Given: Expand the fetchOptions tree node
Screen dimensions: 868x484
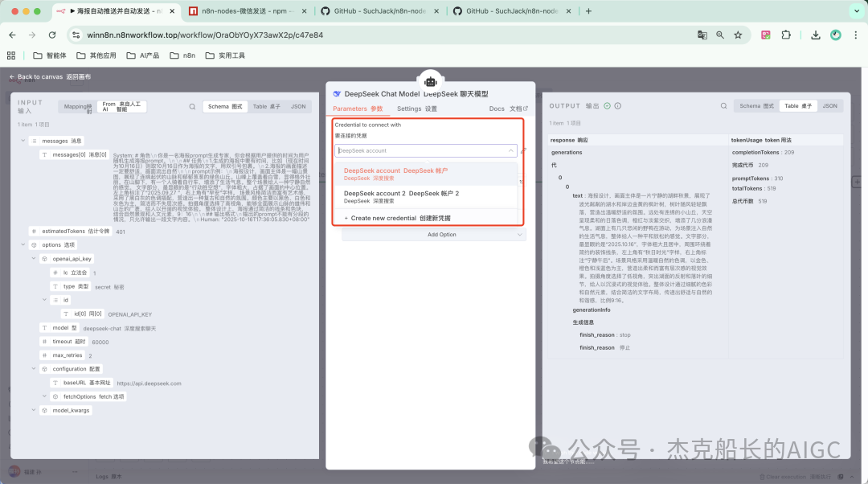Looking at the screenshot, I should coord(44,396).
